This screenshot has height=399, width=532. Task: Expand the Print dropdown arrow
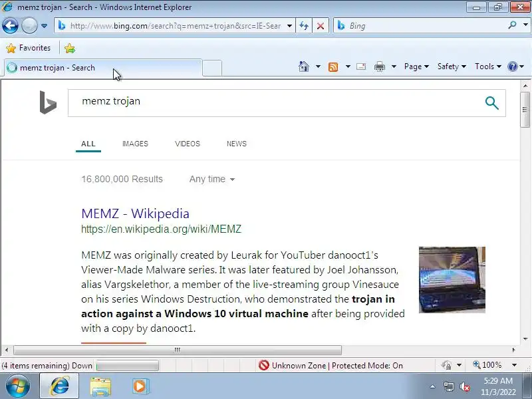[x=394, y=66]
